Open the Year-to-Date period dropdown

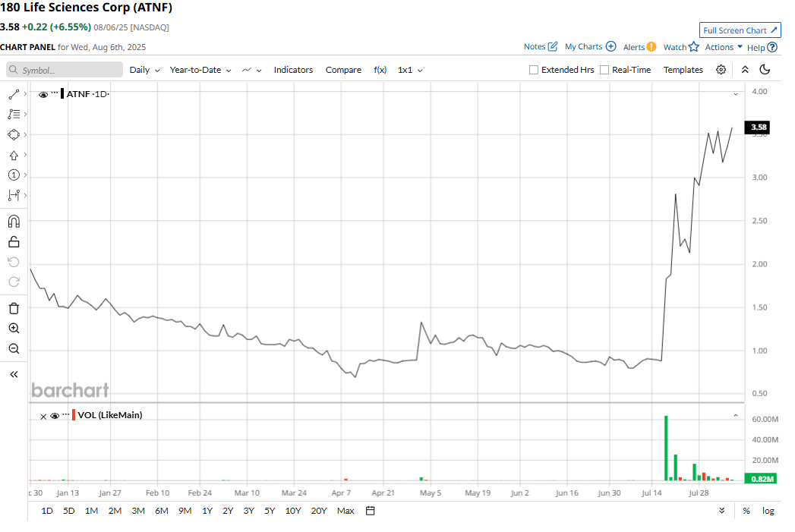pos(200,70)
